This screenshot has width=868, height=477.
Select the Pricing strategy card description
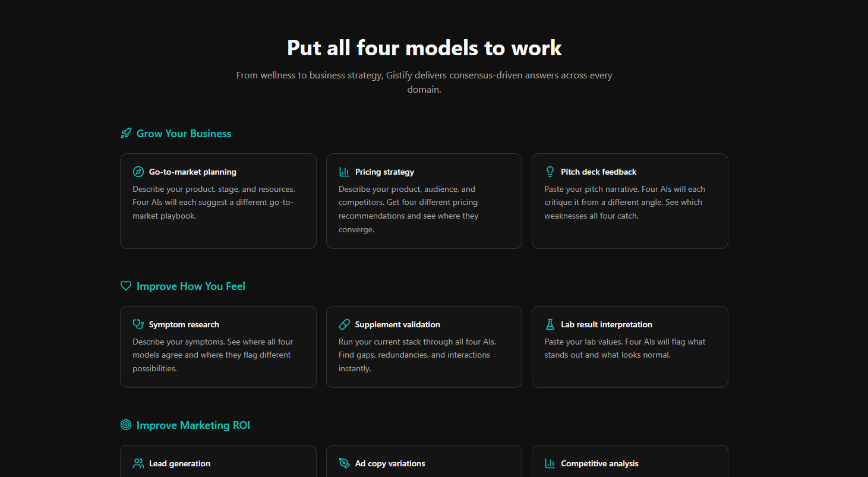pyautogui.click(x=409, y=209)
